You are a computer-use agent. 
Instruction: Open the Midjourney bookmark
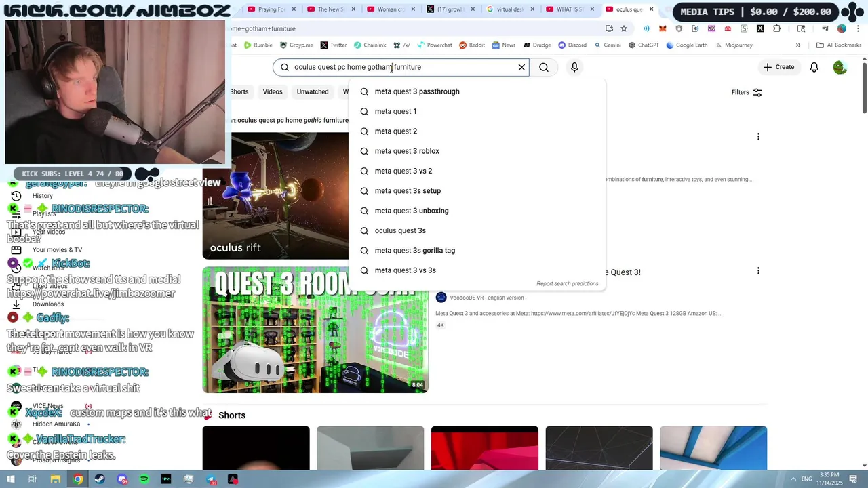[733, 45]
